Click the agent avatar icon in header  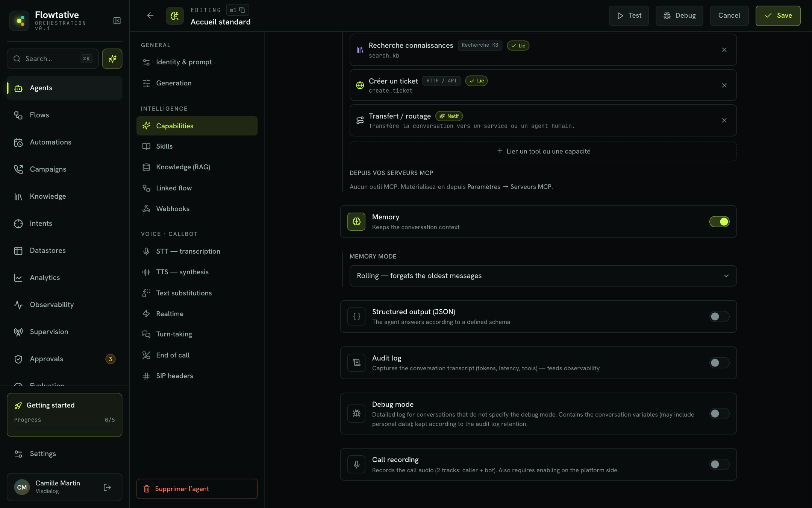175,16
